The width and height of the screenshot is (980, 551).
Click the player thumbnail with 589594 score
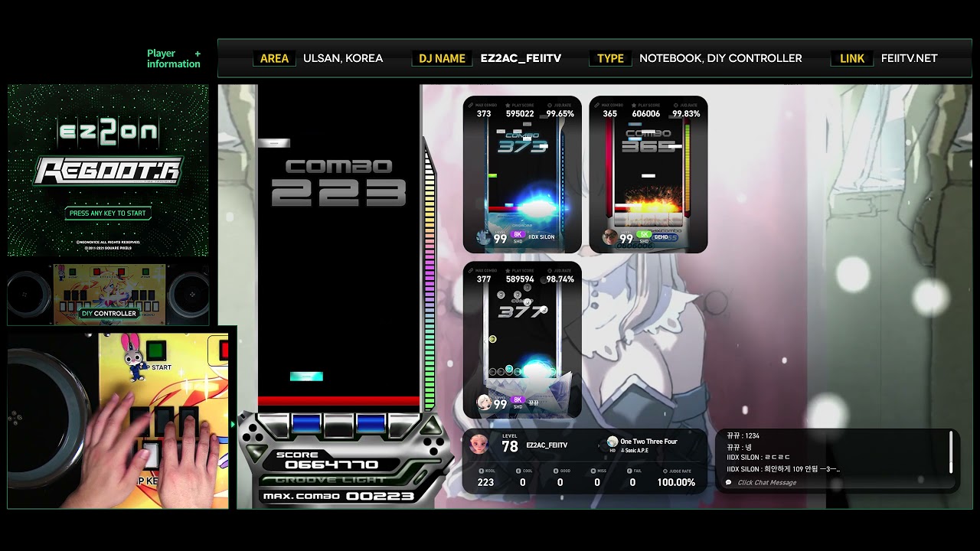522,340
